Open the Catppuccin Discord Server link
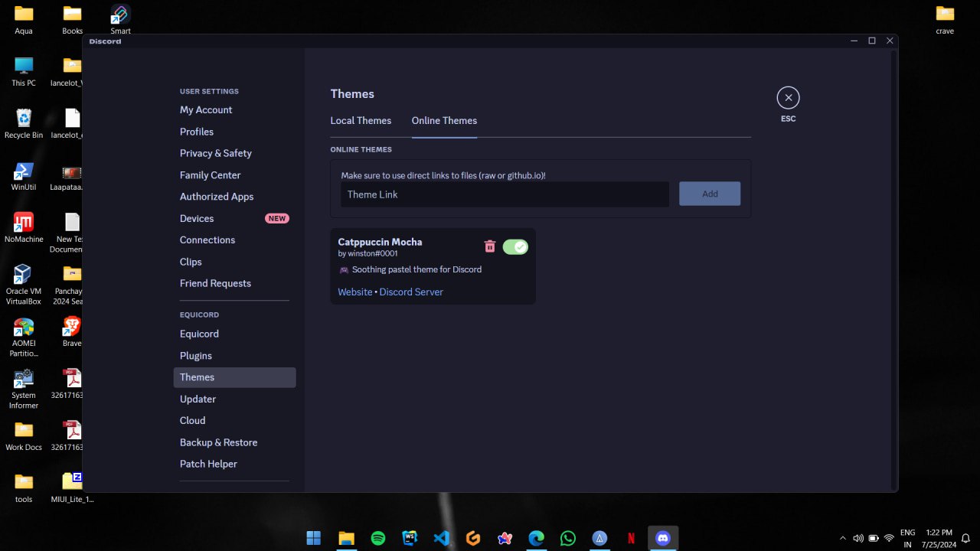980x551 pixels. click(411, 292)
